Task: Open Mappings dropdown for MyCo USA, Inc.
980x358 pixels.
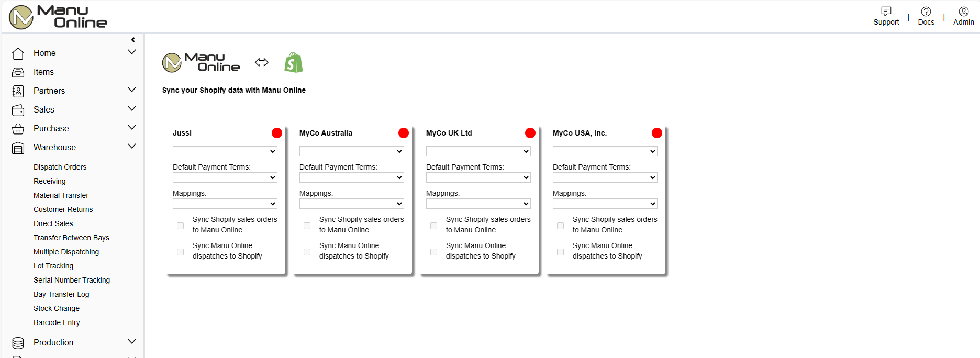Action: pyautogui.click(x=605, y=204)
